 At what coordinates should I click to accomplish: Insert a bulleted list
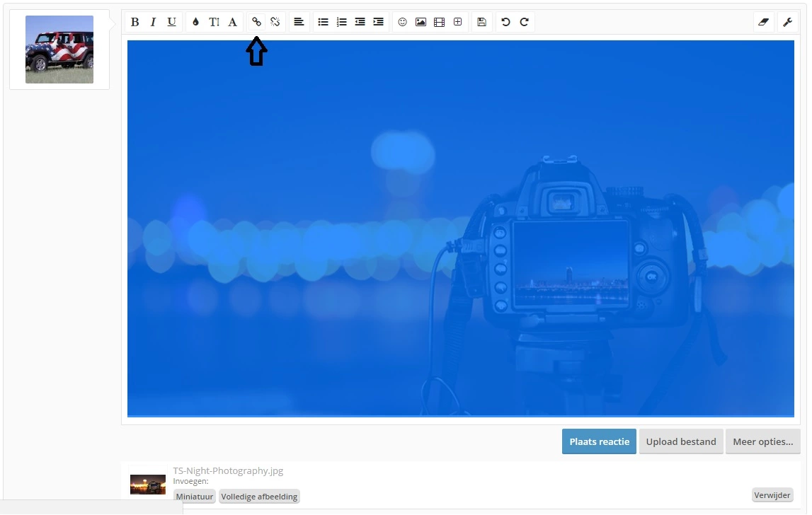(x=323, y=22)
